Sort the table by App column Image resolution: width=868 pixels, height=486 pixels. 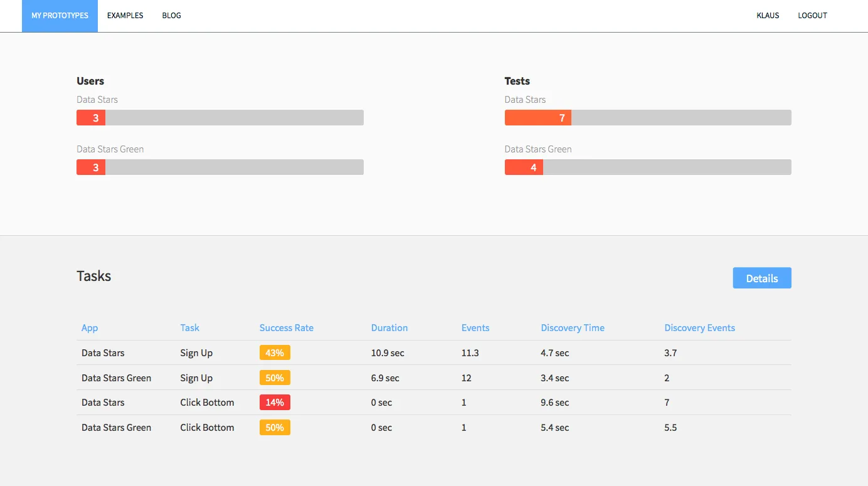coord(89,327)
